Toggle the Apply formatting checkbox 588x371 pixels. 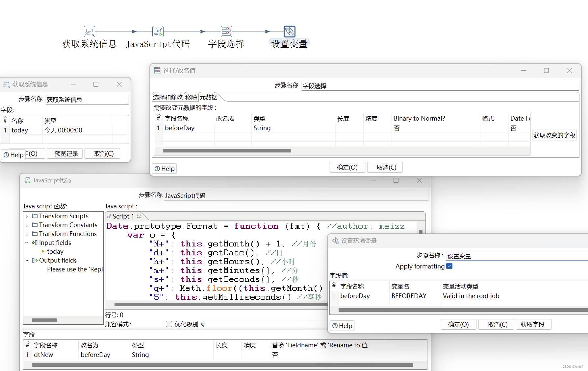449,266
